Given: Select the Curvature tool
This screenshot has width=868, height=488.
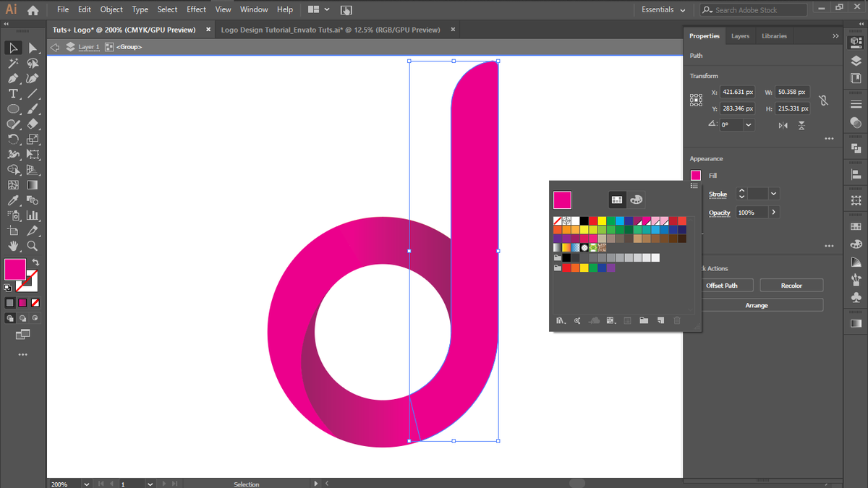Looking at the screenshot, I should (x=33, y=79).
